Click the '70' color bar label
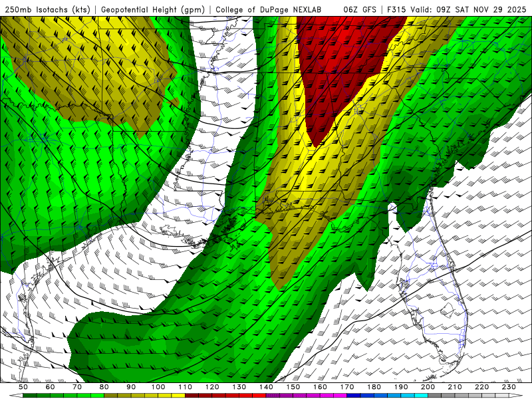 [77, 387]
